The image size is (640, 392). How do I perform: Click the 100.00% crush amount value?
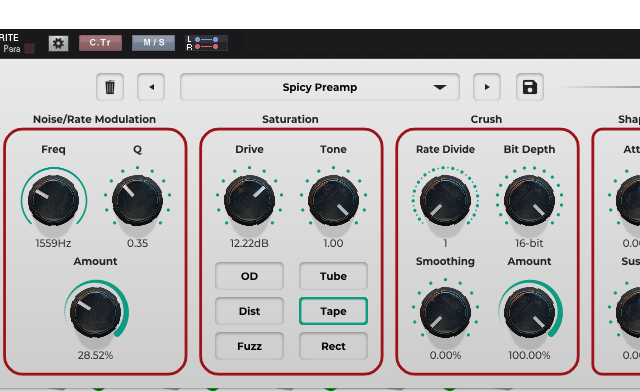[x=529, y=355]
